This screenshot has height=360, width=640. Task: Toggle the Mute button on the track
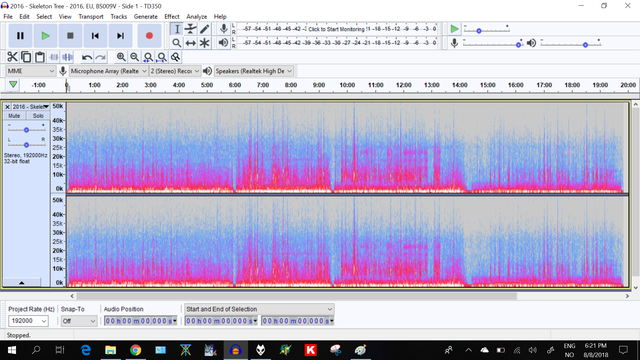pos(14,116)
